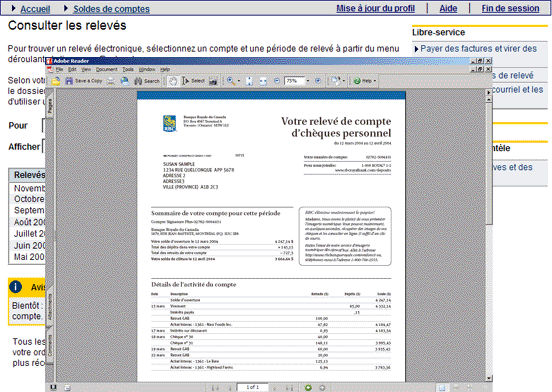552x392 pixels.
Task: Open the Document menu
Action: click(x=106, y=69)
